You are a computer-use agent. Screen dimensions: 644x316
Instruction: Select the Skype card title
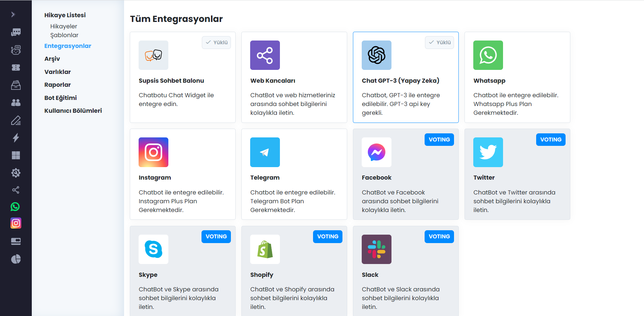(x=148, y=275)
